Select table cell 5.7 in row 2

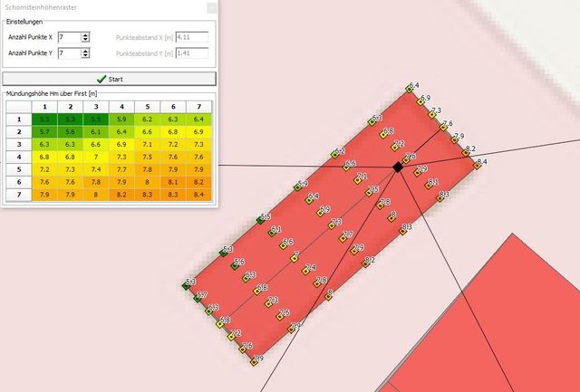tap(44, 132)
